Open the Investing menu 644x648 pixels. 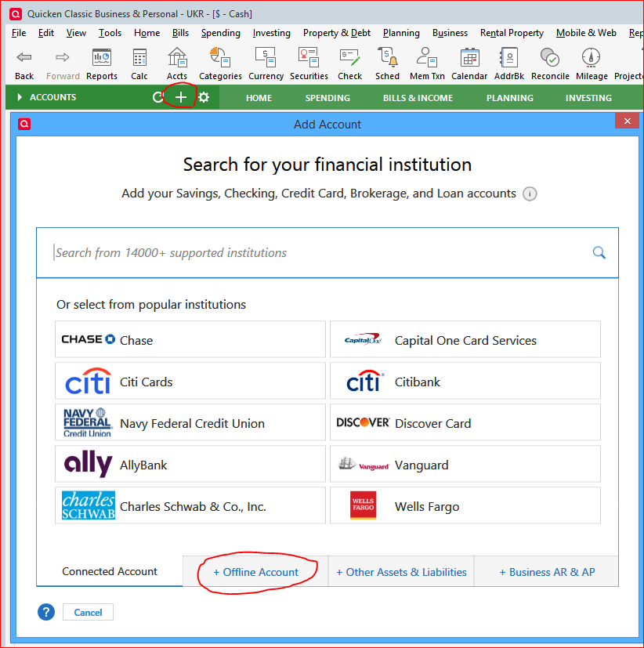271,33
